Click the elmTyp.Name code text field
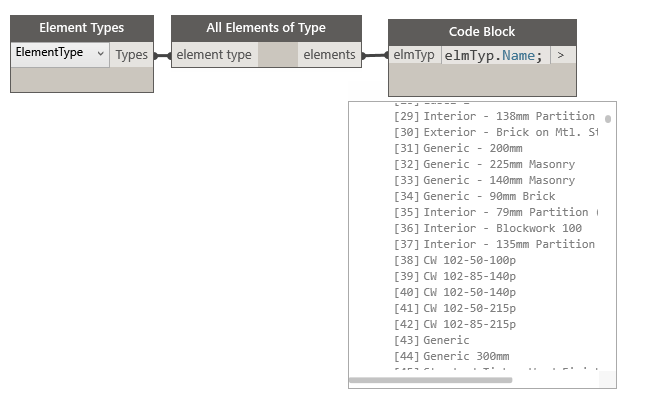Viewport: 668px width, 400px height. [493, 55]
